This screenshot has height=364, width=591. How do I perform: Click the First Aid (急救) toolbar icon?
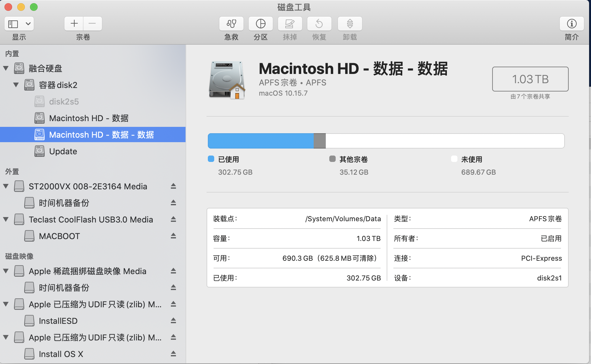click(231, 24)
